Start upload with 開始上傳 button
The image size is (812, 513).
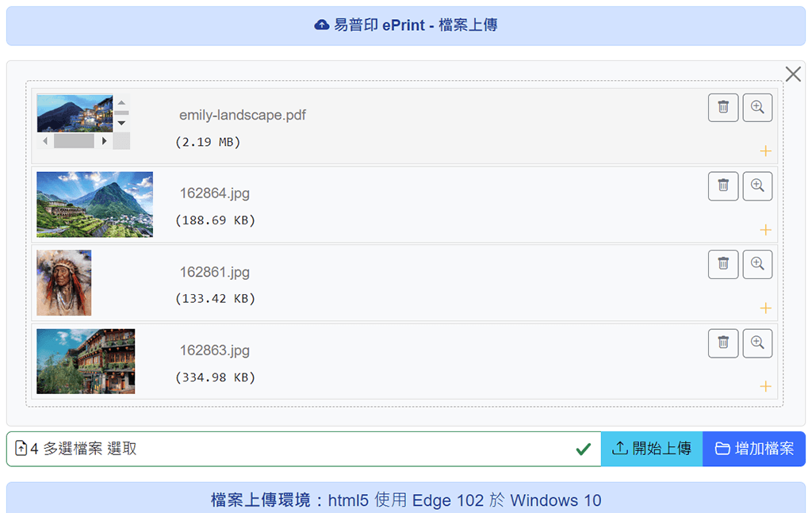coord(652,449)
